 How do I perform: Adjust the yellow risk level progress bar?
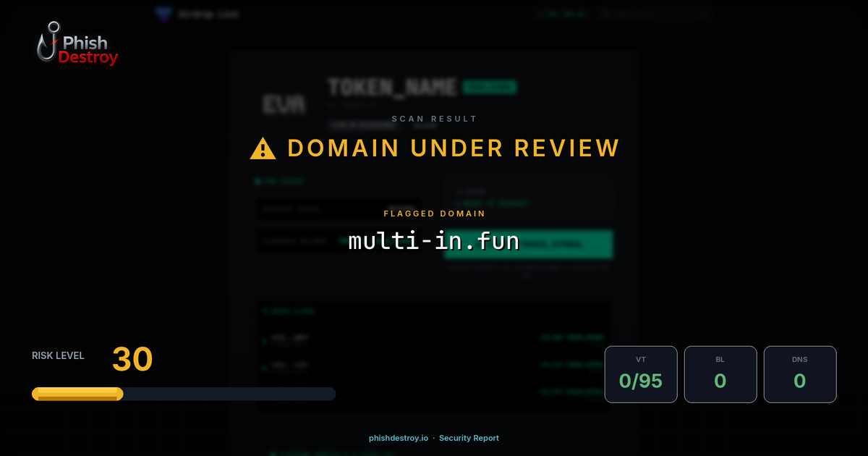pos(77,393)
